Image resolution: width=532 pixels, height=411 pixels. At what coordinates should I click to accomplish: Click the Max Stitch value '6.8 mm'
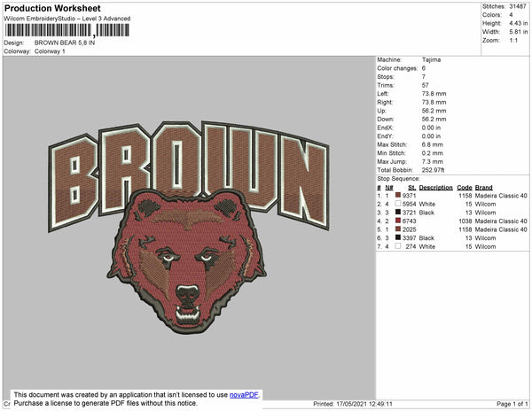tap(433, 144)
